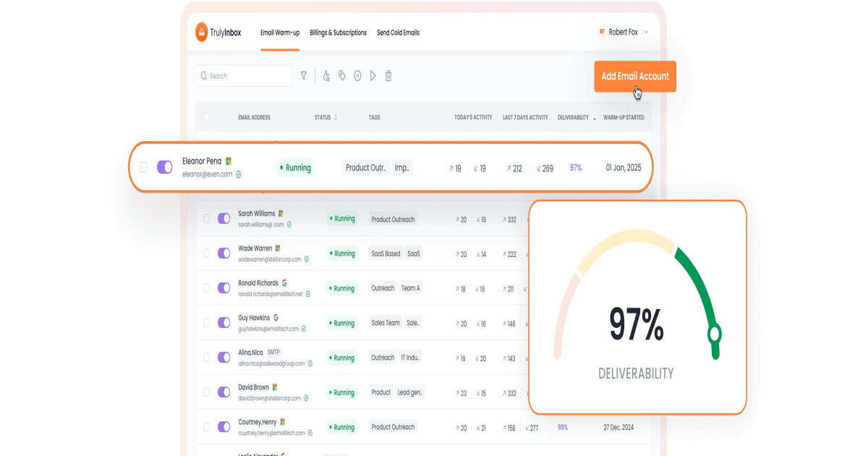This screenshot has width=868, height=456.
Task: Tick the select-all header checkbox
Action: (207, 117)
